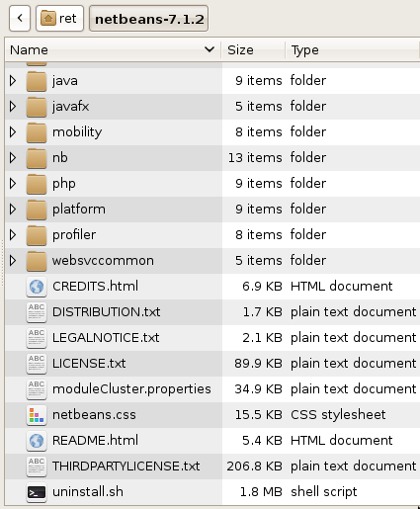The height and width of the screenshot is (509, 420).
Task: Select the platform folder icon
Action: 37,210
